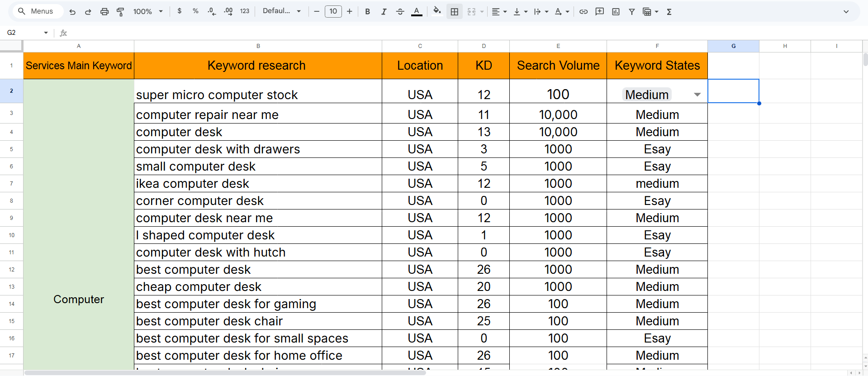Select the Paint format tool
The width and height of the screenshot is (868, 376).
(x=120, y=12)
